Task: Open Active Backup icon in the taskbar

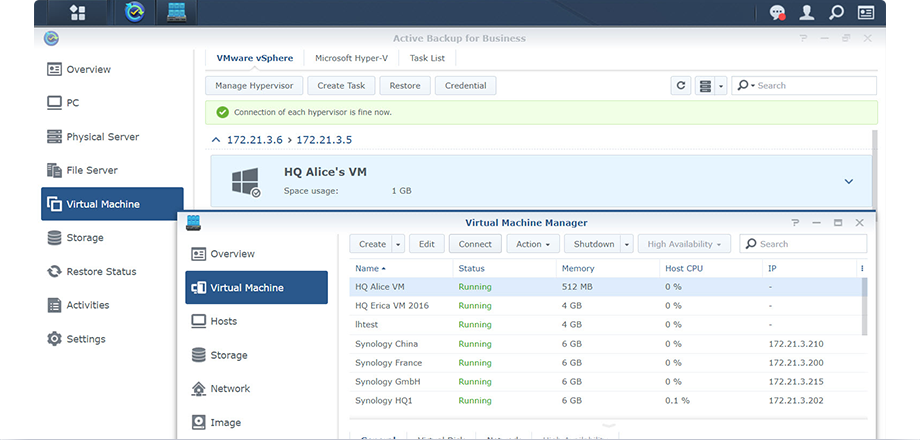Action: pyautogui.click(x=134, y=12)
